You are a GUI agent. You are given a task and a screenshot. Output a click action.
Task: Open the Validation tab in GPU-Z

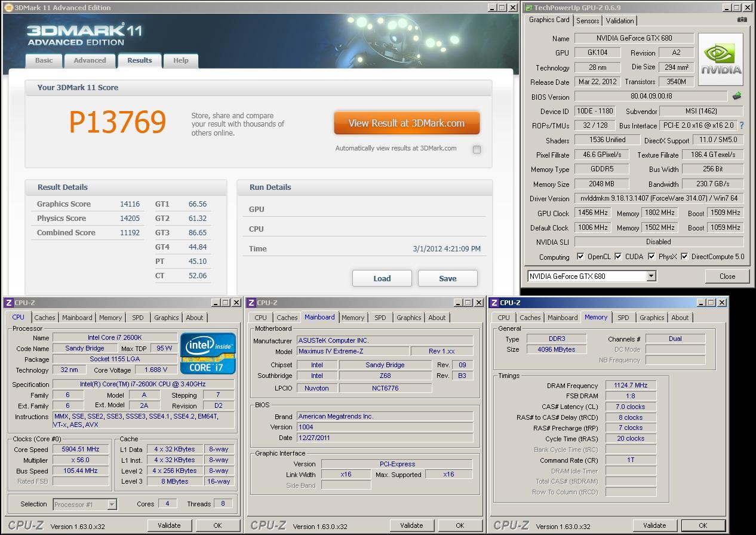[x=620, y=21]
